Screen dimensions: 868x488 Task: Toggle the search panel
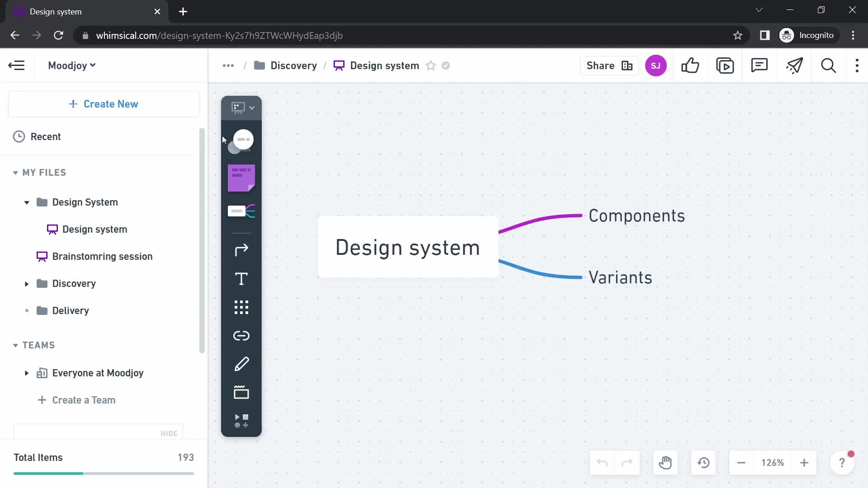pyautogui.click(x=829, y=66)
